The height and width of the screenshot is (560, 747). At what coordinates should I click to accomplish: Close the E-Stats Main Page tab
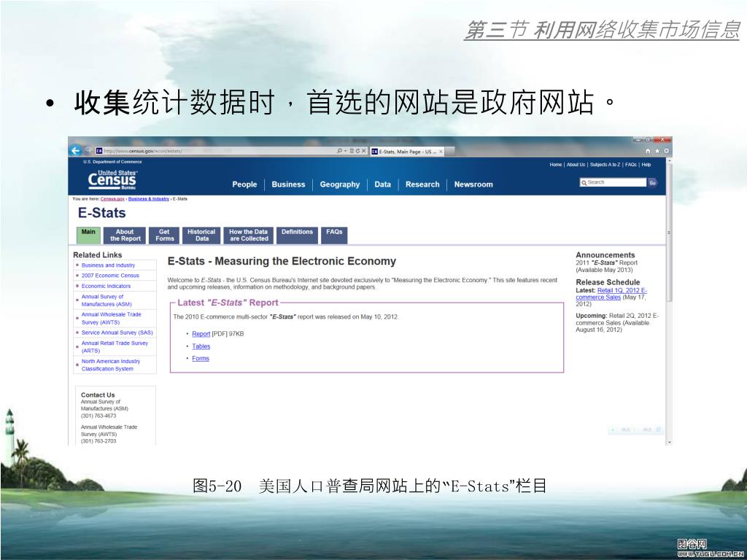(441, 152)
